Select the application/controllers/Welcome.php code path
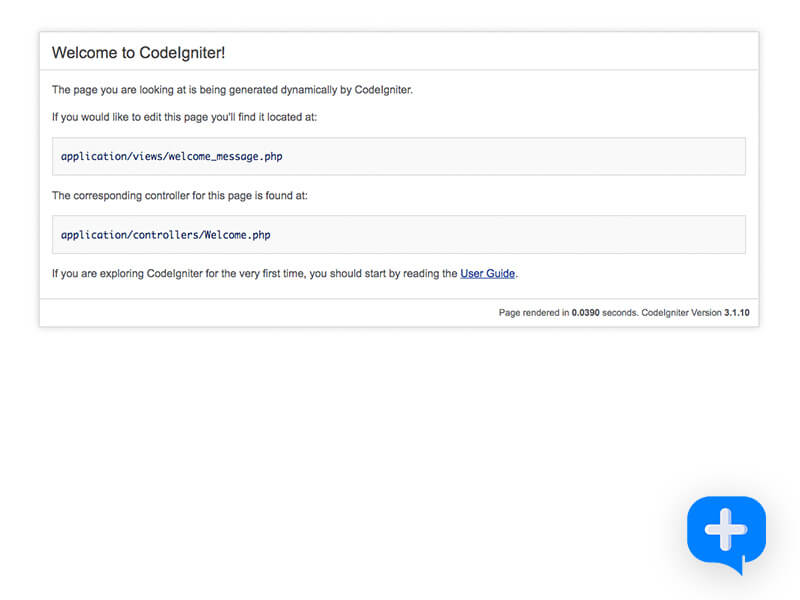The height and width of the screenshot is (600, 800). tap(166, 235)
